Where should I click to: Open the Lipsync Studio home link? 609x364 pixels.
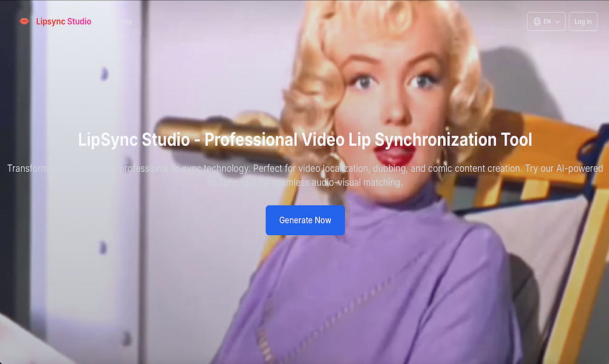(63, 21)
